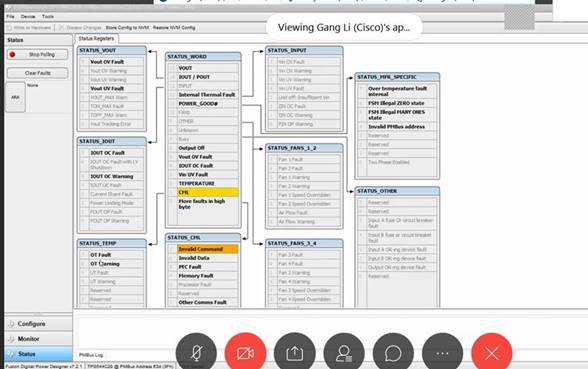Open the Monitor section
This screenshot has height=369, width=588.
click(38, 339)
